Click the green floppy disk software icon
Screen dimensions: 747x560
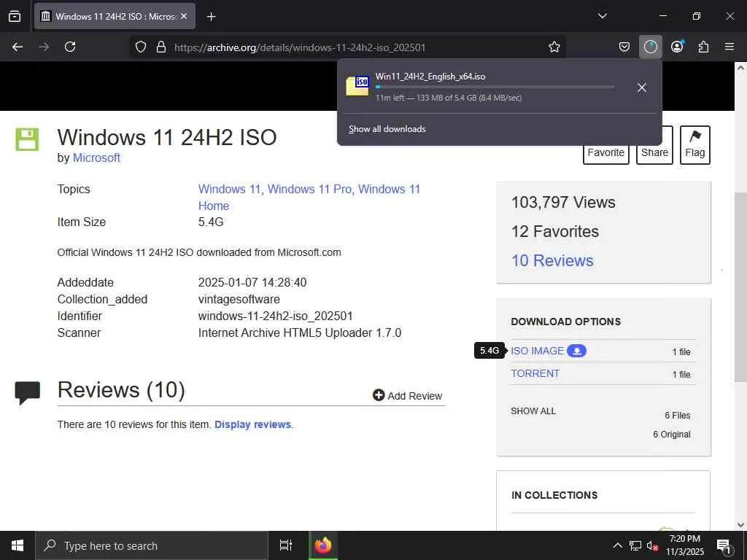[27, 139]
